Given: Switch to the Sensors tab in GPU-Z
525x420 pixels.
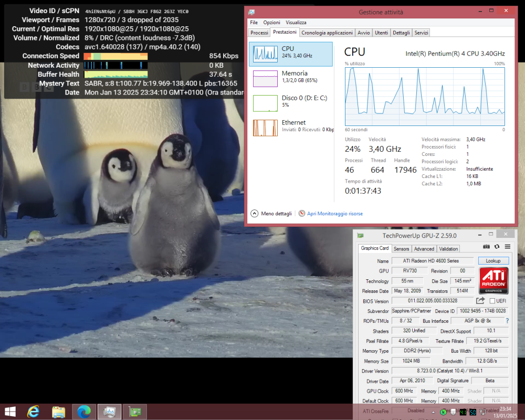Looking at the screenshot, I should pyautogui.click(x=401, y=248).
